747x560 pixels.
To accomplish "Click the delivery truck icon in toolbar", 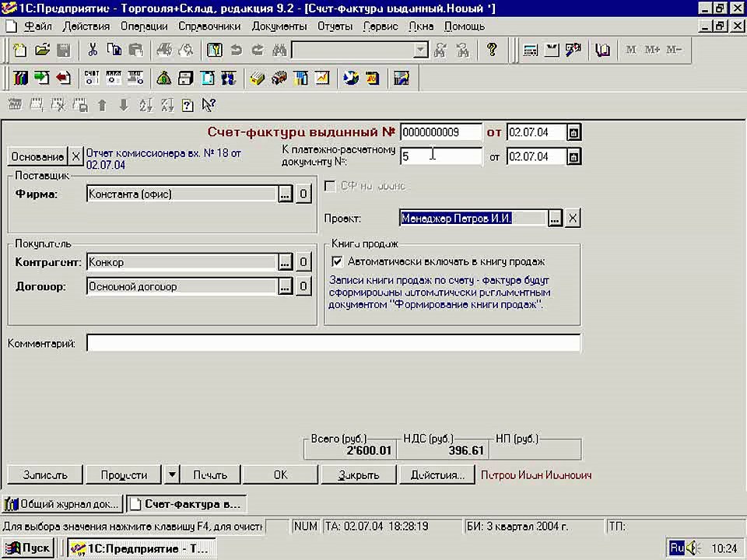I will pyautogui.click(x=279, y=78).
